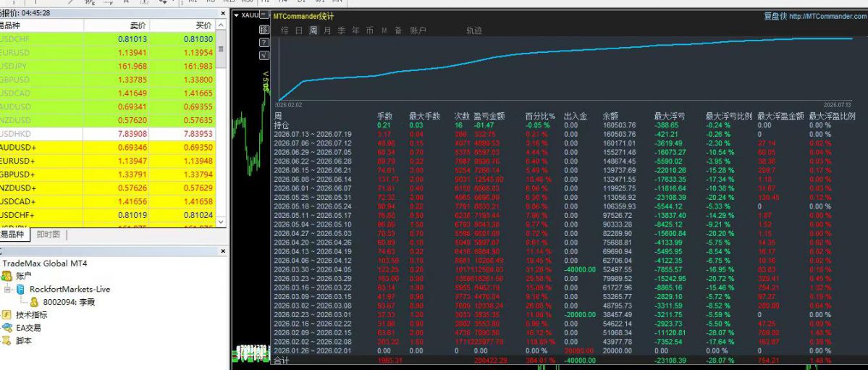
Task: Switch to the 综 summary tab
Action: click(x=285, y=30)
